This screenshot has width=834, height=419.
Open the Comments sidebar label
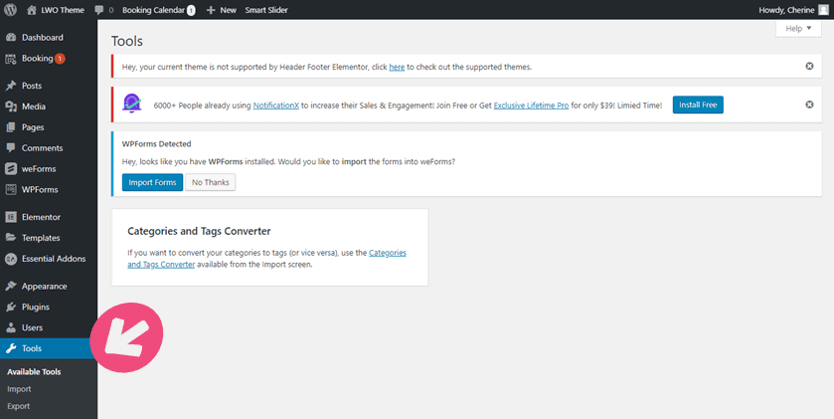[x=43, y=148]
